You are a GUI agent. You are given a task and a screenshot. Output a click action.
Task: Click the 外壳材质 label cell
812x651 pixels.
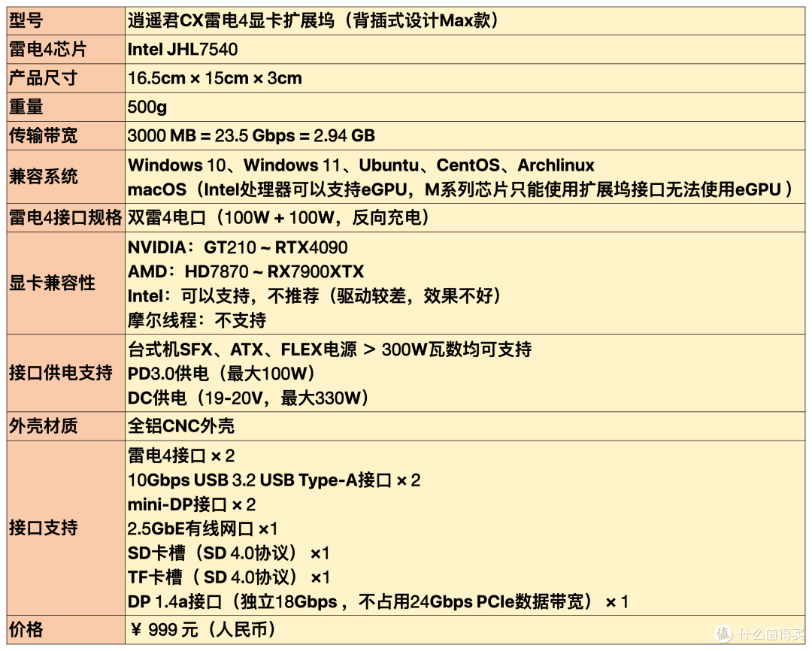point(65,427)
